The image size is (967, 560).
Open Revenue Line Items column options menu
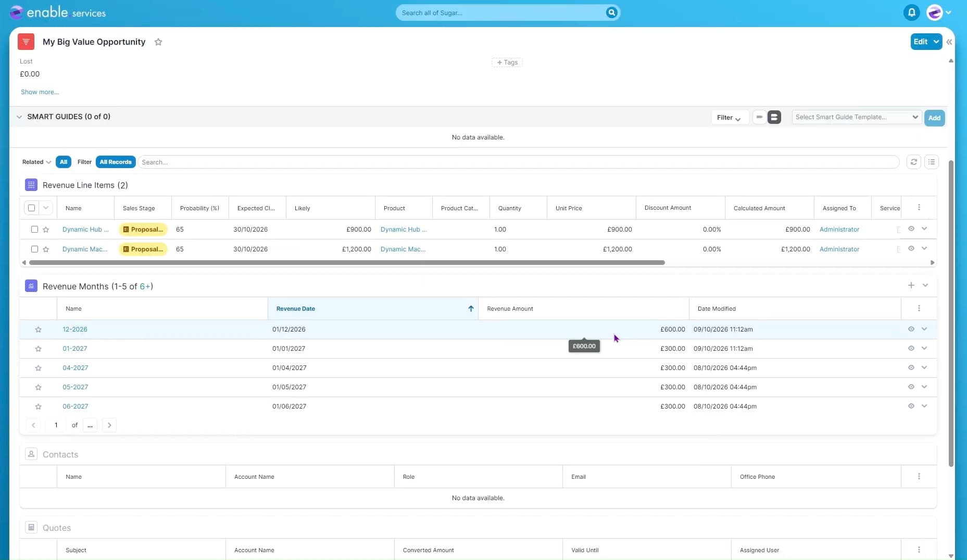[919, 208]
